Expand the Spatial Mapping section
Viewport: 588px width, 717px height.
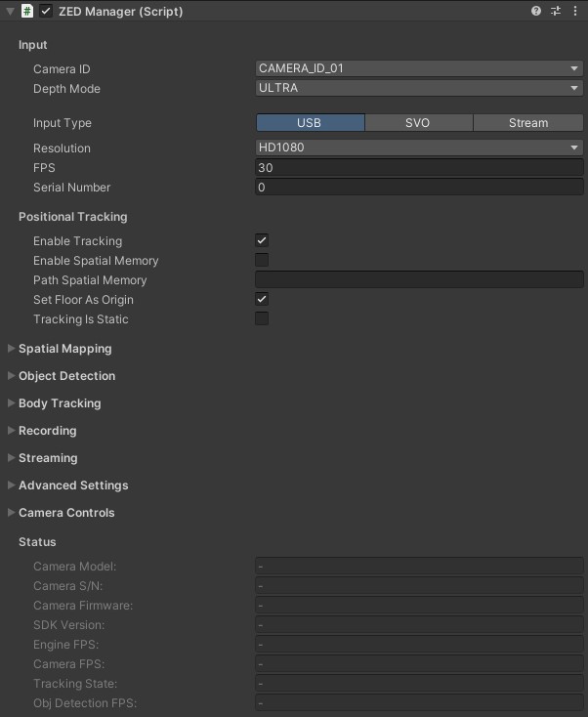12,349
